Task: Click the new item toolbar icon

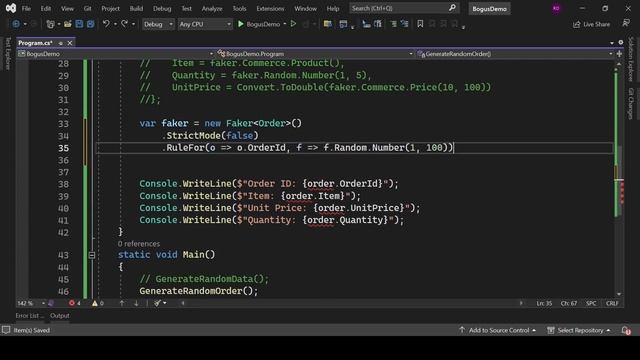Action: tap(50, 24)
